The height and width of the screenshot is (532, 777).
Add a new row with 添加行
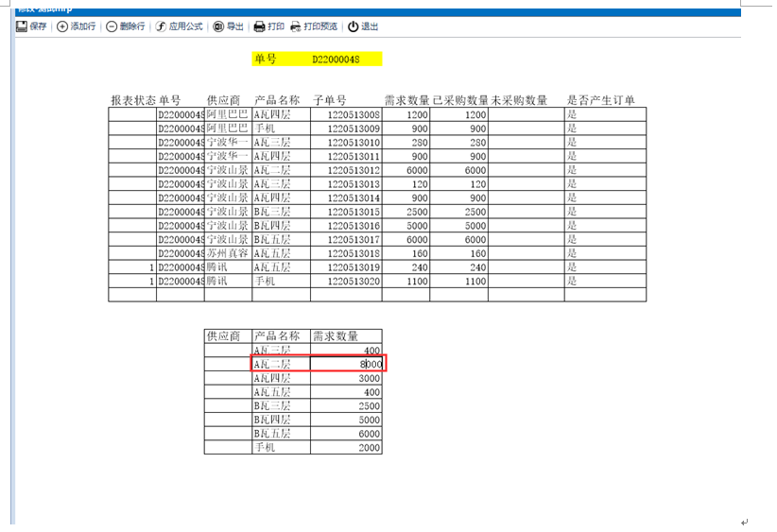coord(76,26)
